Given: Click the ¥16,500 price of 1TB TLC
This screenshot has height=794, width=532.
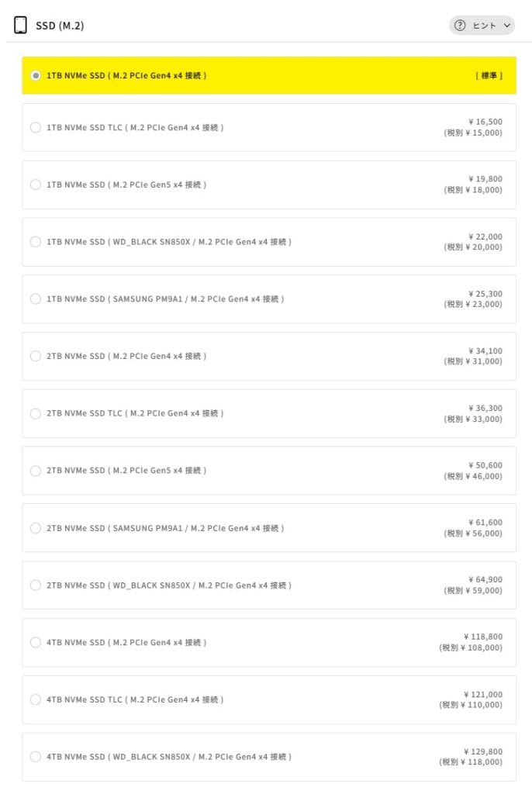Looking at the screenshot, I should tap(485, 122).
